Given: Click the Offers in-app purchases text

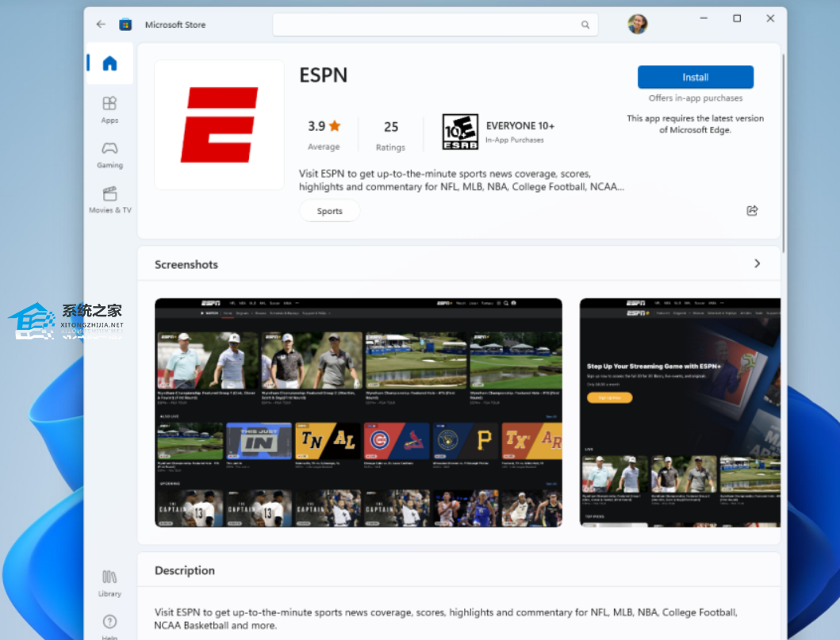Looking at the screenshot, I should coord(696,98).
